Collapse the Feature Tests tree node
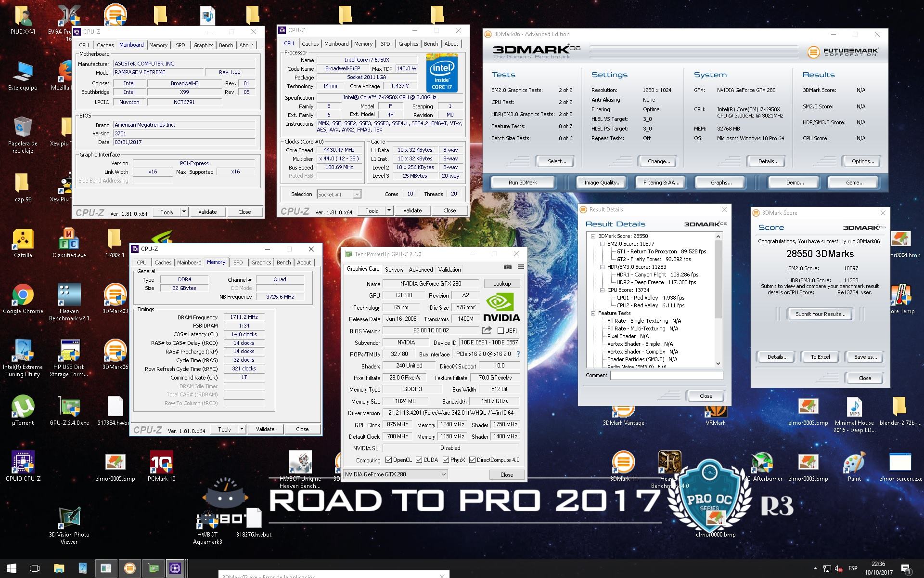The height and width of the screenshot is (578, 924). (594, 313)
